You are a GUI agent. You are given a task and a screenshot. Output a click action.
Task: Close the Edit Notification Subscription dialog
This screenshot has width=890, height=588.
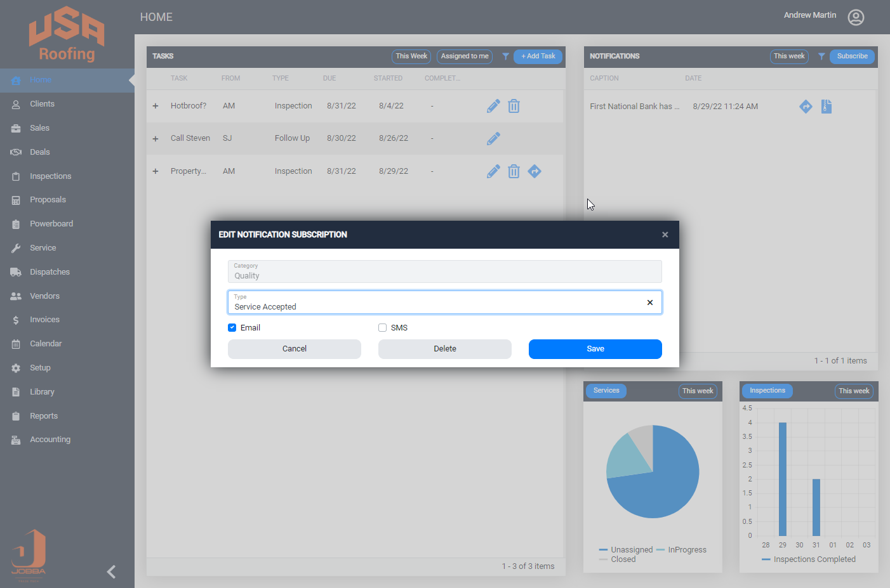(x=665, y=235)
